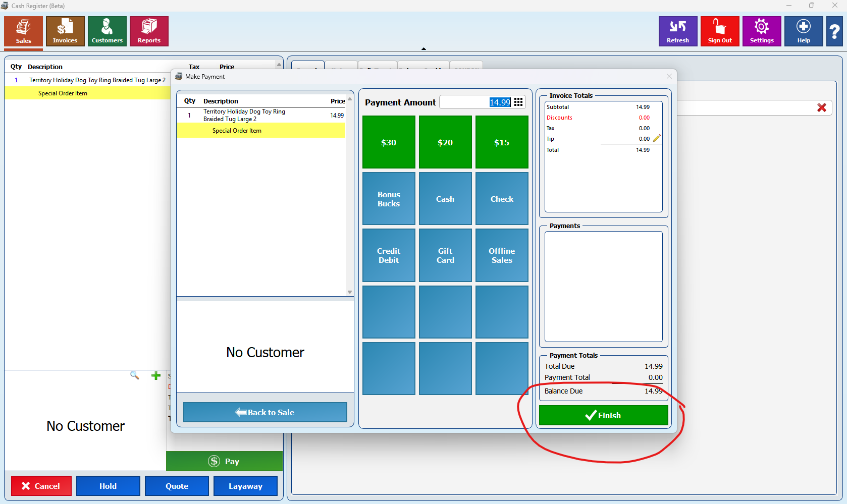Viewport: 847px width, 504px height.
Task: Open the number keypad beside Payment Amount
Action: coord(518,102)
